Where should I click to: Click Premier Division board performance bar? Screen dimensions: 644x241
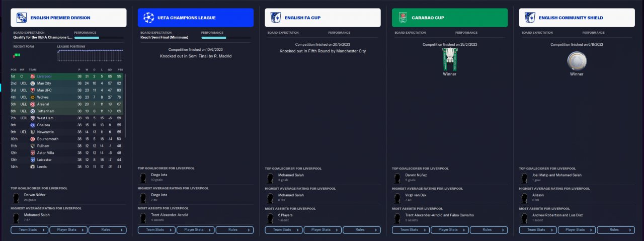pyautogui.click(x=98, y=37)
